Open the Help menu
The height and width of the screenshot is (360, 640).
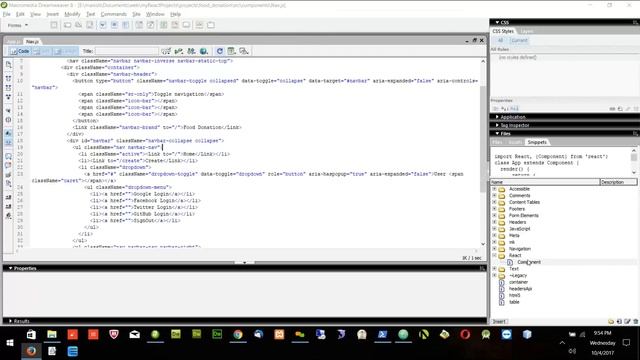(176, 14)
